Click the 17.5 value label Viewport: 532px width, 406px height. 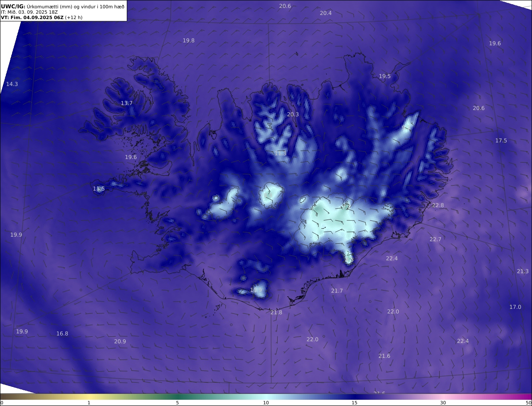point(501,141)
